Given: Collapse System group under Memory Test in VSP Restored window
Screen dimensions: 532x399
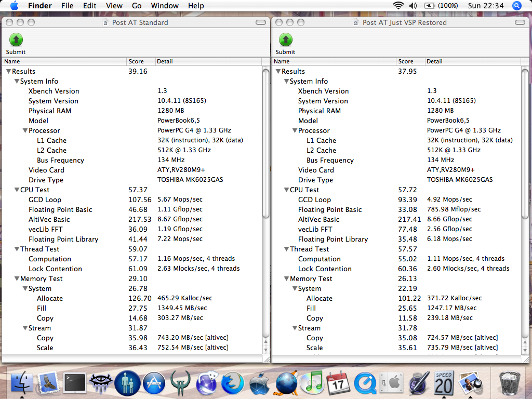Looking at the screenshot, I should 295,288.
